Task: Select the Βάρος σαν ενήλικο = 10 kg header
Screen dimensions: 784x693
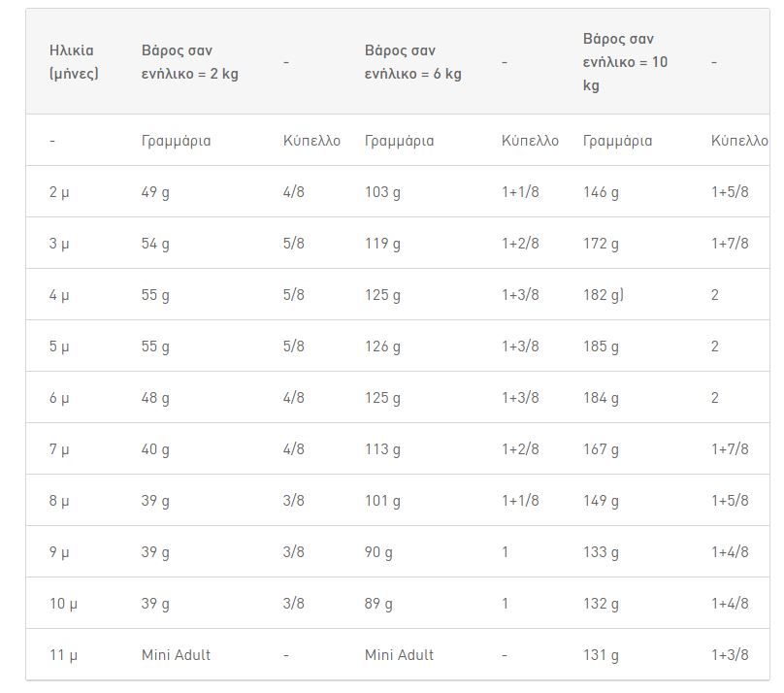Action: click(625, 62)
